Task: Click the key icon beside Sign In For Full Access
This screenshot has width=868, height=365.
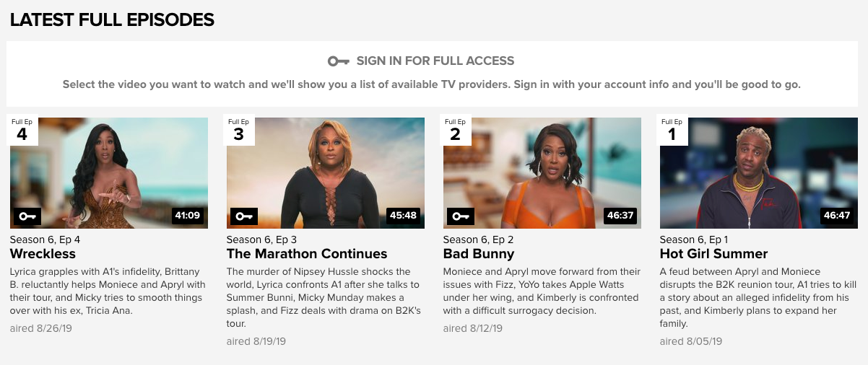Action: coord(339,61)
